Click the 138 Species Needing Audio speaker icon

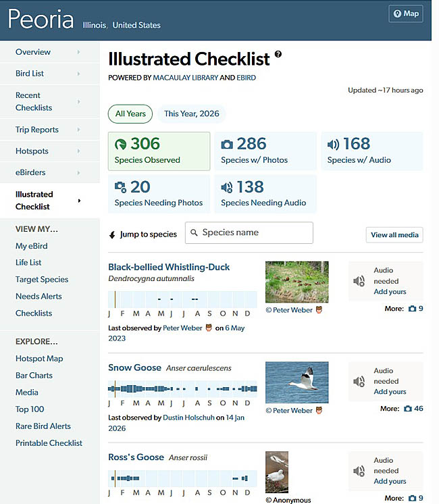coord(227,187)
